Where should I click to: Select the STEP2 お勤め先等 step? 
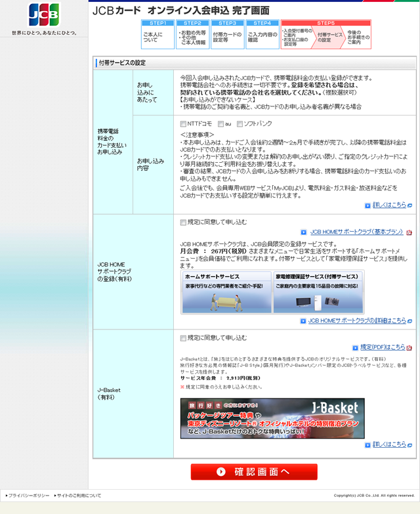(x=193, y=34)
